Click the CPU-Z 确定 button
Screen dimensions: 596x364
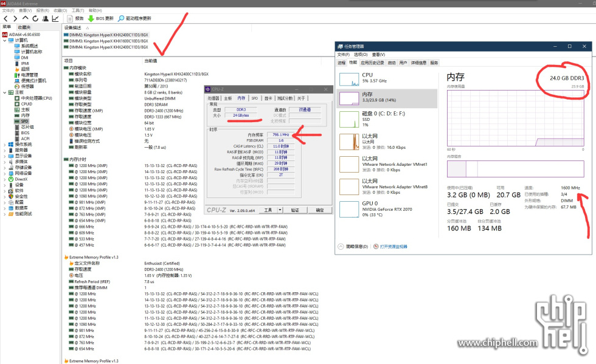click(x=320, y=210)
